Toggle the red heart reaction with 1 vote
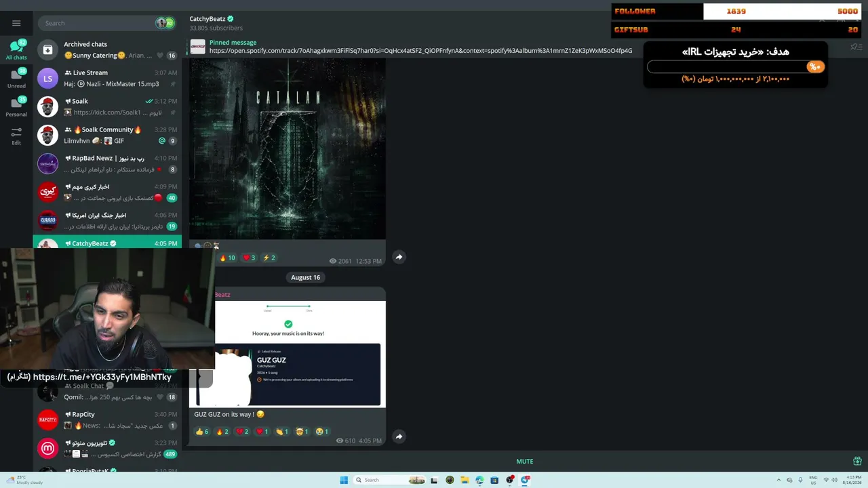 pos(262,432)
